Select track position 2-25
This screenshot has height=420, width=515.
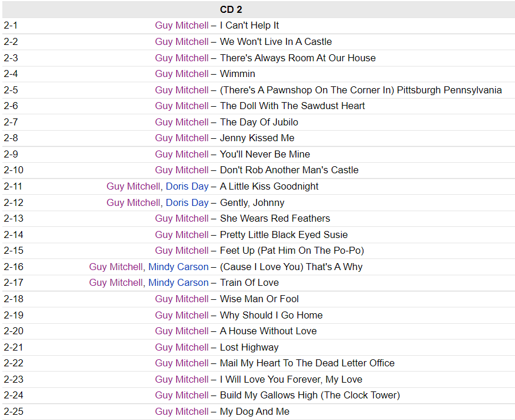13,411
